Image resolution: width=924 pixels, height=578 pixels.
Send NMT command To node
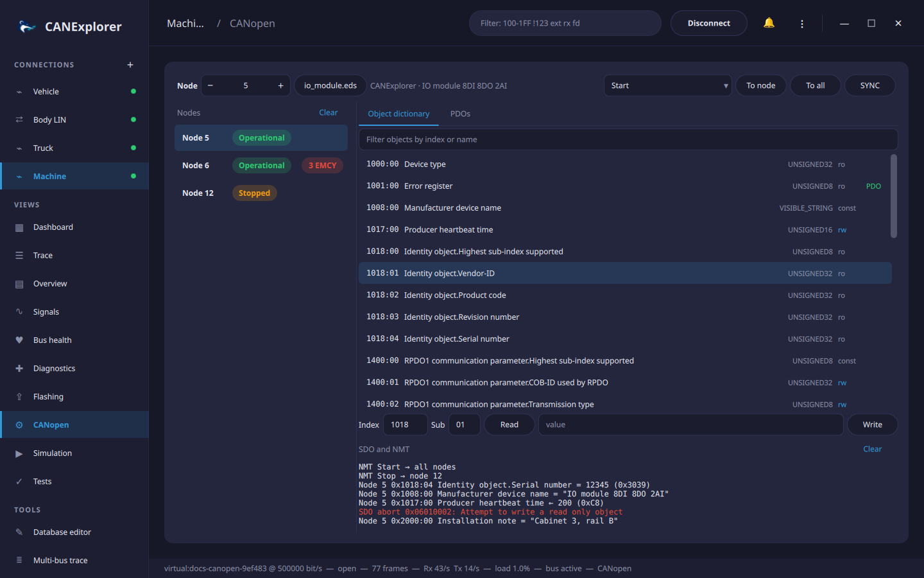(761, 85)
